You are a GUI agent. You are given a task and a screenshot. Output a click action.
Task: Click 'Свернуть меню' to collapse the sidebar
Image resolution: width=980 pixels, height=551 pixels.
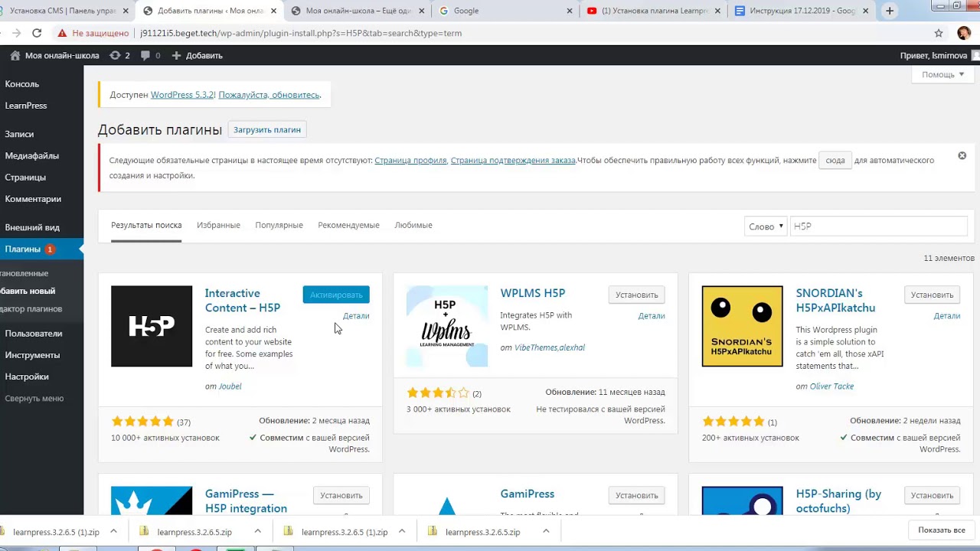[x=34, y=398]
